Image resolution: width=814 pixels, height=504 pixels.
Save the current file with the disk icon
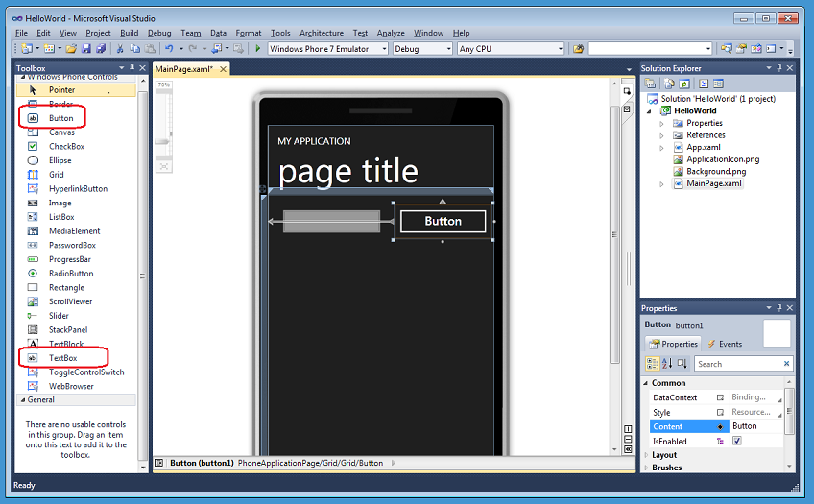pyautogui.click(x=86, y=48)
